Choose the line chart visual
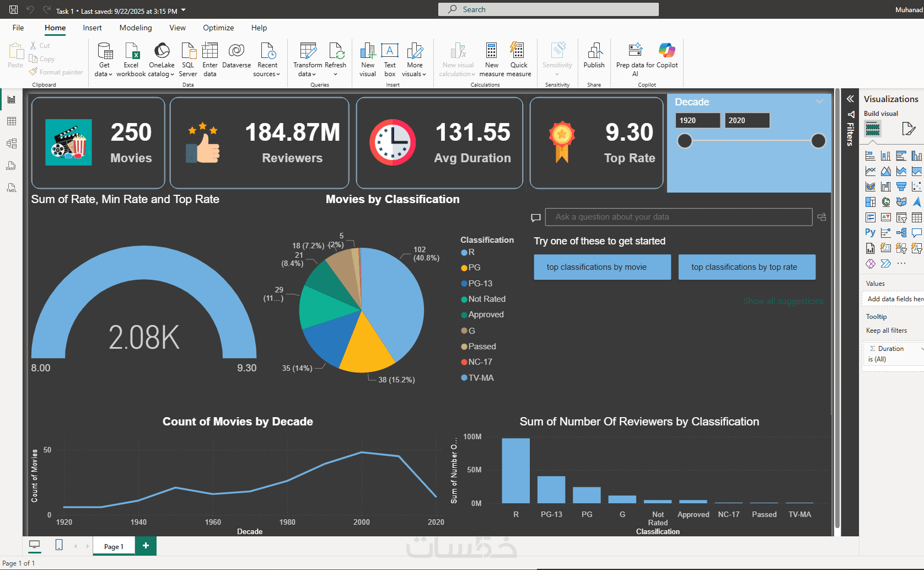 coord(871,171)
